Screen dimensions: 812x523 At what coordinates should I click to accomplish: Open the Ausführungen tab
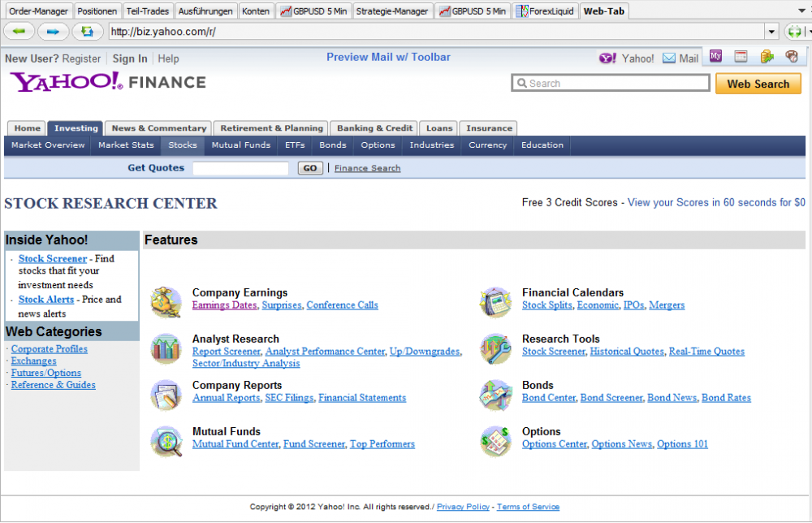pos(205,11)
